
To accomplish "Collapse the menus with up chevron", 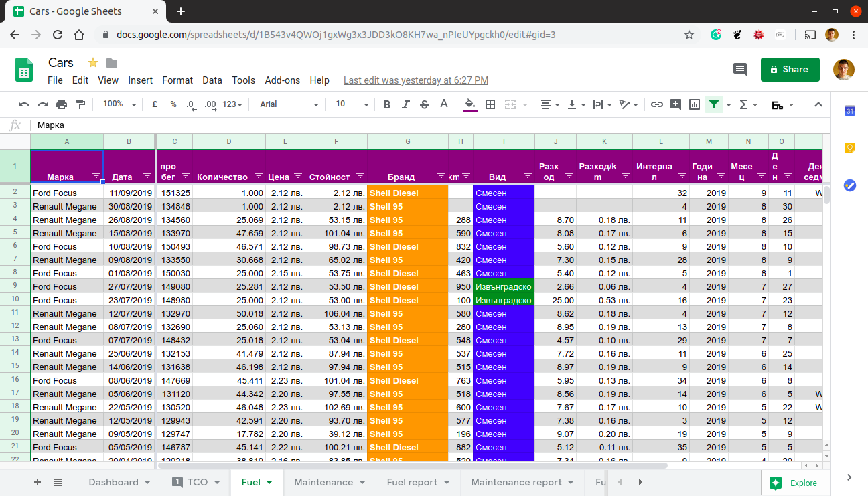I will coord(818,104).
